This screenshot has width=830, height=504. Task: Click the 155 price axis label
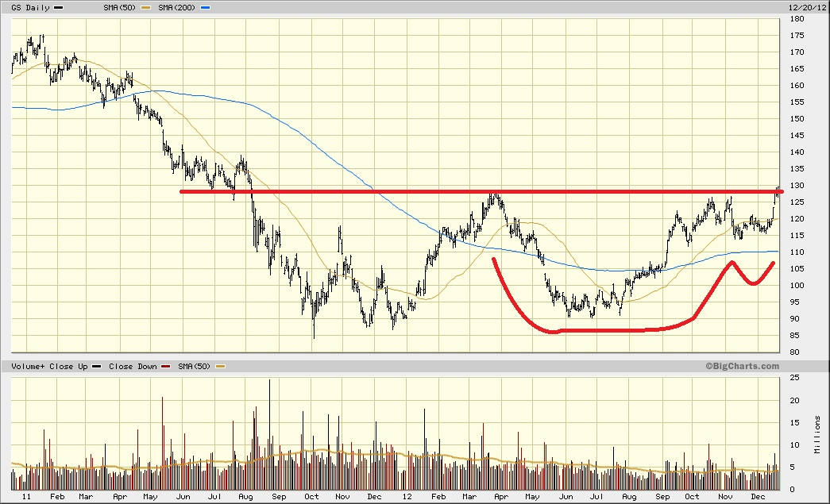797,102
